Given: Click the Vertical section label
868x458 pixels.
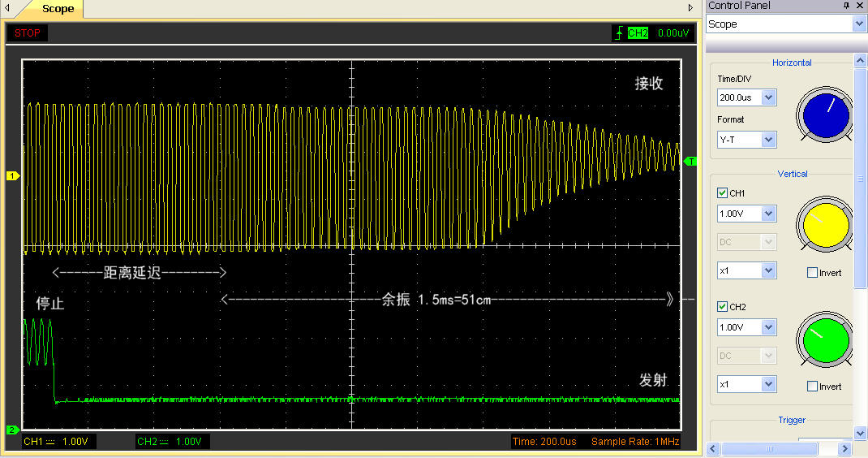Looking at the screenshot, I should pyautogui.click(x=793, y=174).
